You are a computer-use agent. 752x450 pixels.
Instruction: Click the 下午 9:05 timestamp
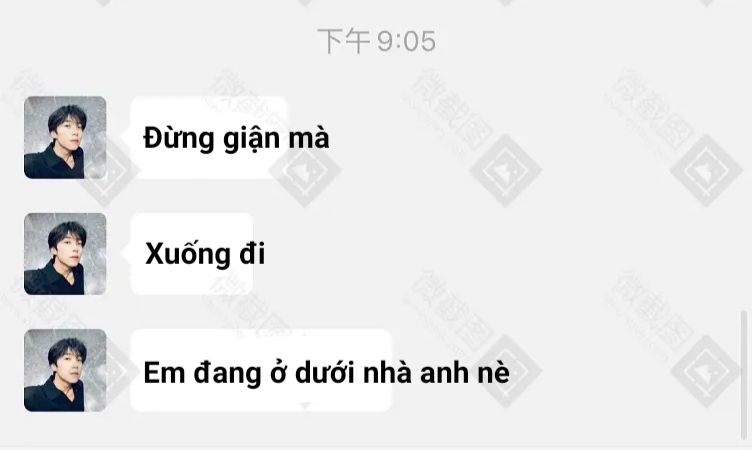[x=376, y=41]
